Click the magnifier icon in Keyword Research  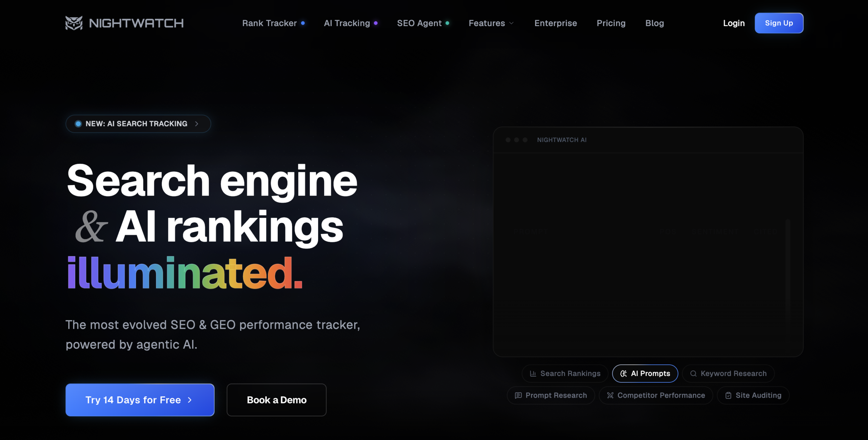(x=693, y=374)
